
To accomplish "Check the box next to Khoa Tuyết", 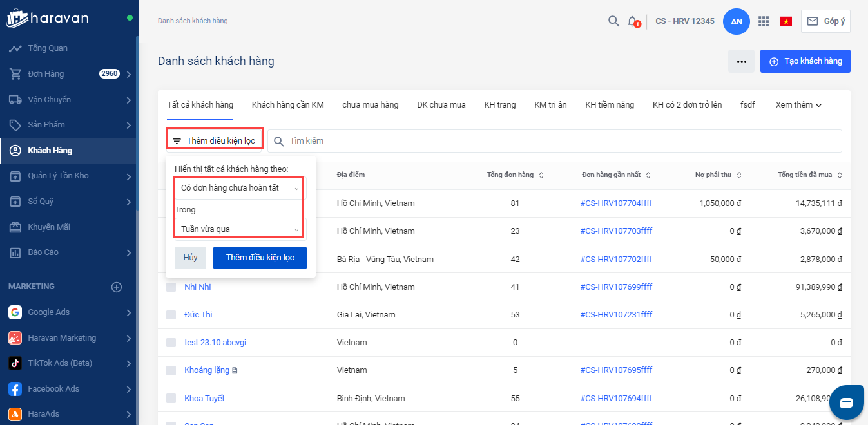I will (171, 399).
